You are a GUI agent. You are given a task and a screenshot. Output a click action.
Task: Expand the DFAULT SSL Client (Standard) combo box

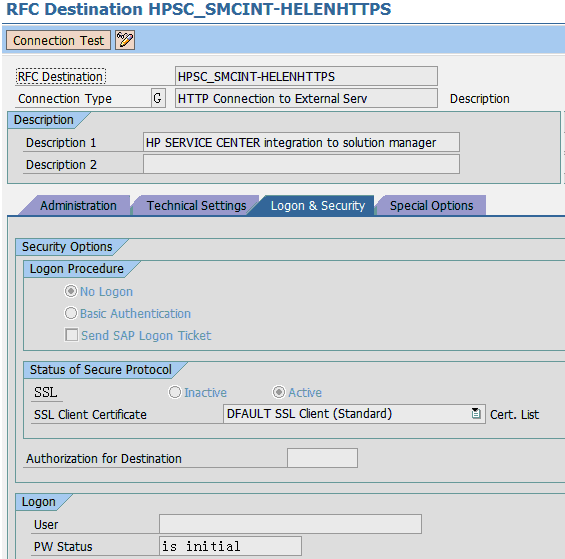click(354, 414)
